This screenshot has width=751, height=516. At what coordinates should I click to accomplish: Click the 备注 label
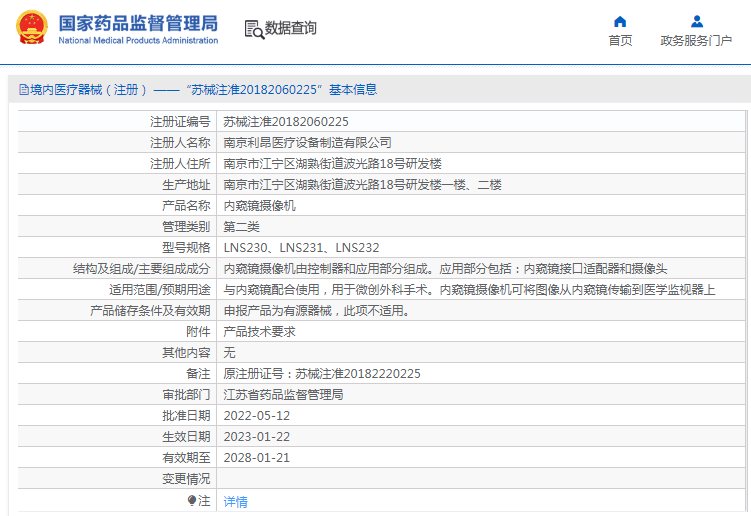(x=198, y=374)
